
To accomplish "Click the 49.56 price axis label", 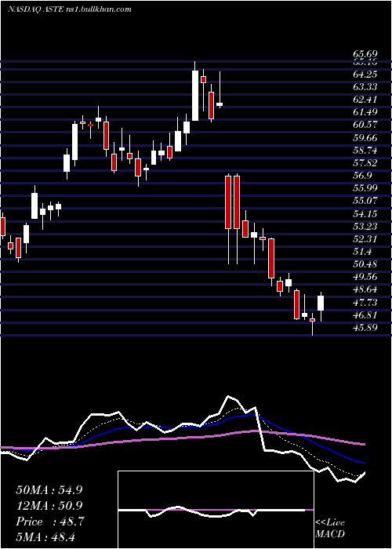I will [x=365, y=277].
